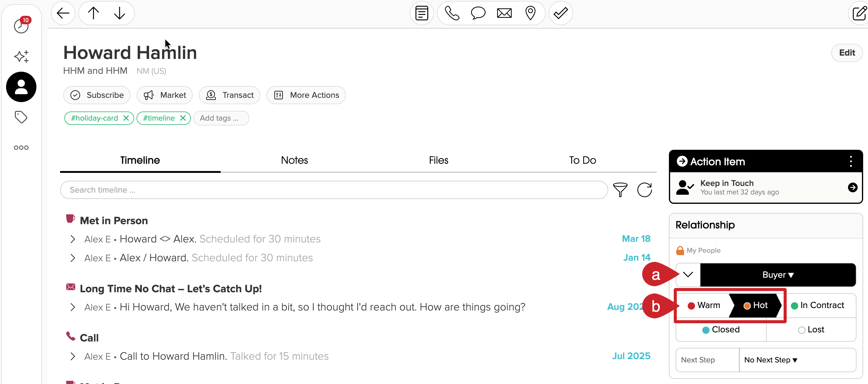Switch to the Timeline tab

(x=140, y=160)
